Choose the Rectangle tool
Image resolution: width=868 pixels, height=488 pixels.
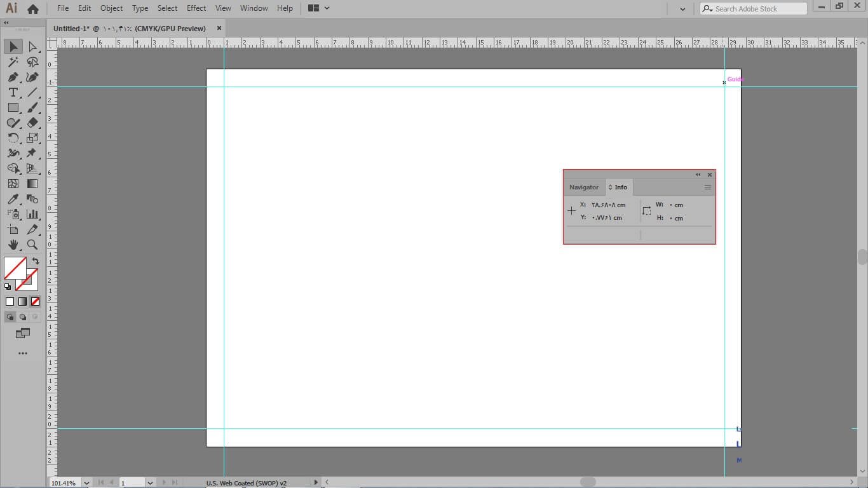(x=13, y=108)
